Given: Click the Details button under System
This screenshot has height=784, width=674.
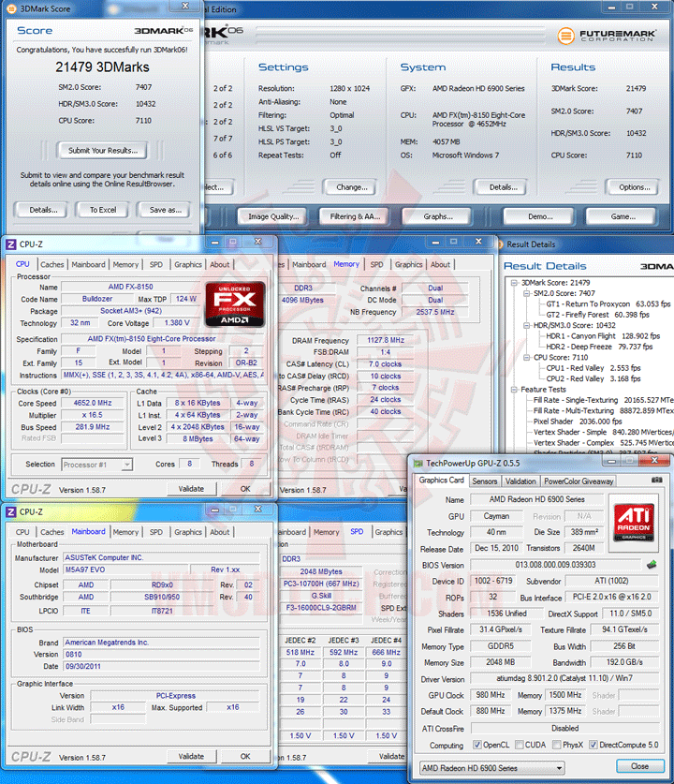Looking at the screenshot, I should (503, 187).
